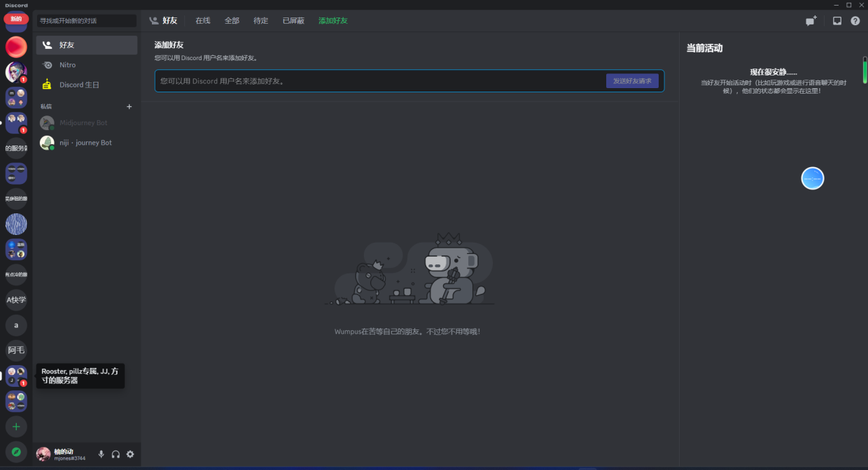Image resolution: width=868 pixels, height=470 pixels.
Task: Open Midjourney Bot direct message
Action: tap(87, 123)
